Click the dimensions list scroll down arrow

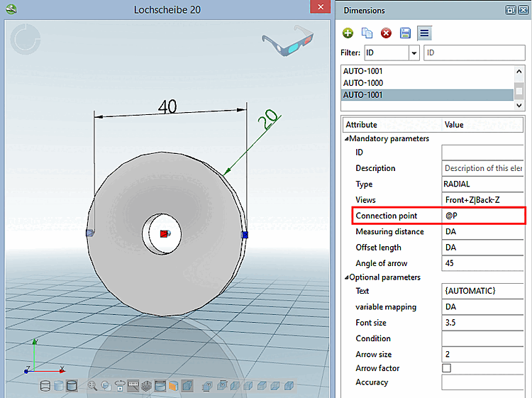tap(519, 105)
